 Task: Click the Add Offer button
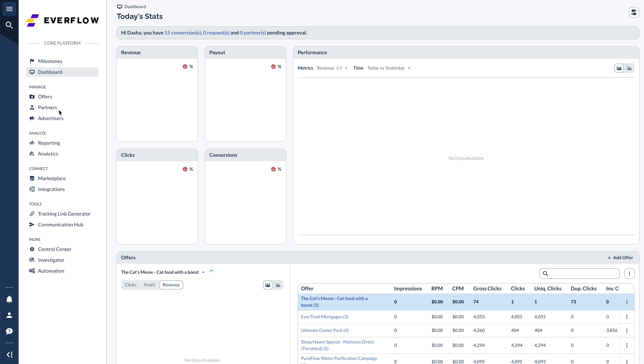coord(620,258)
